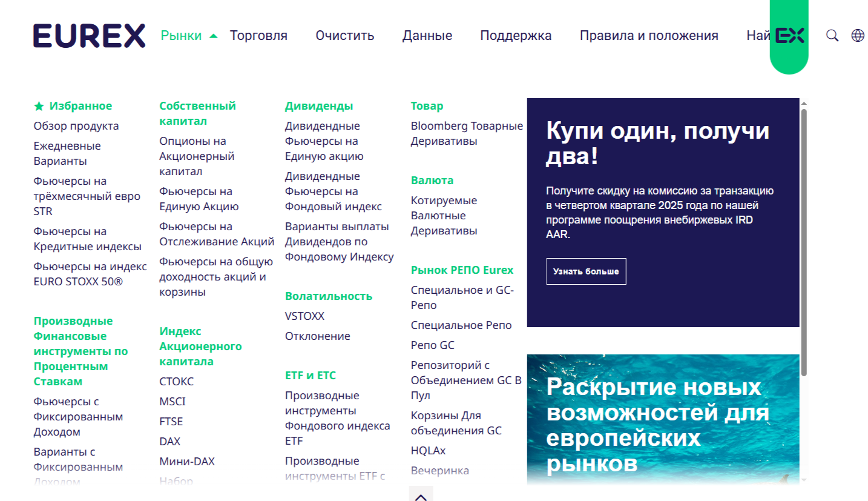Viewport: 868px width, 501px height.
Task: Open the VSTOXX link
Action: point(304,316)
